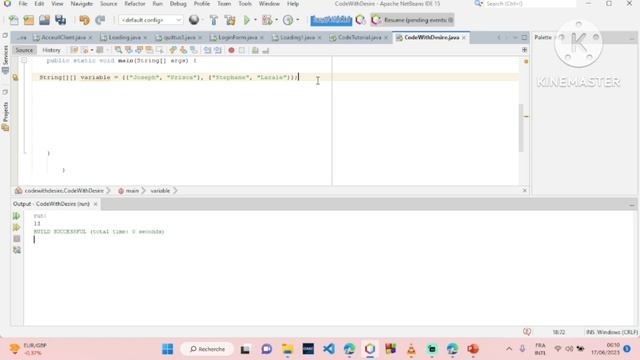Start macro recording with red circle icon
This screenshot has width=640, height=360.
[x=231, y=50]
